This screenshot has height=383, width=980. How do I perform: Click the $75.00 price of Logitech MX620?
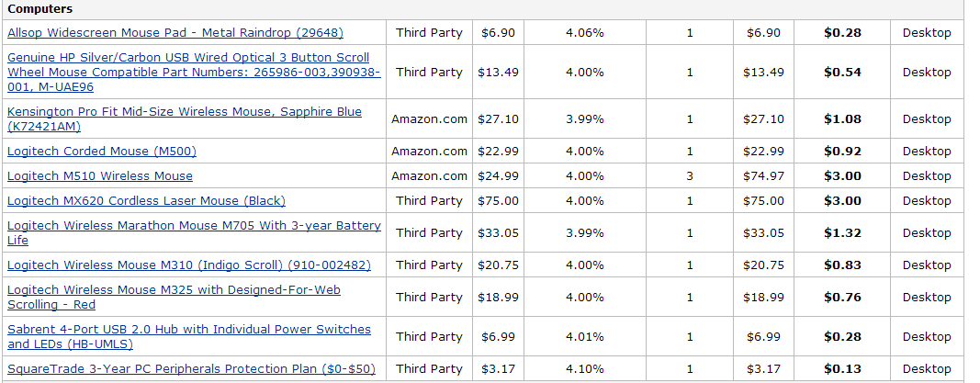(498, 201)
